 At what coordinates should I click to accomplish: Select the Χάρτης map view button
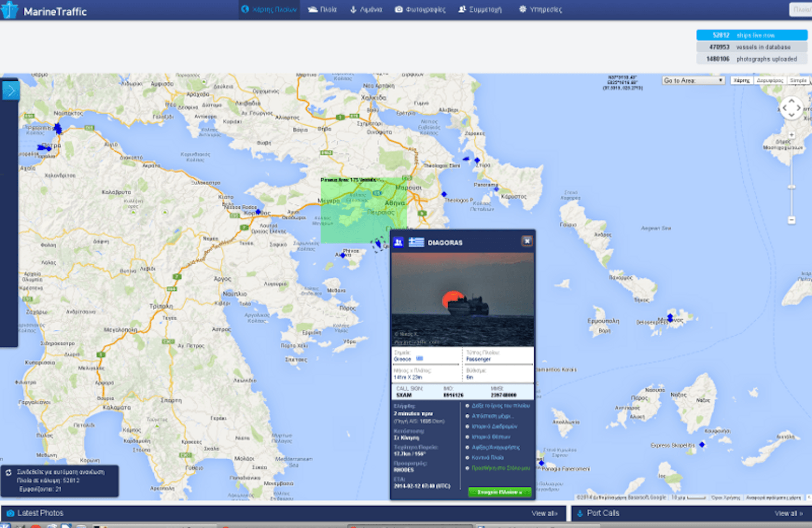(742, 81)
